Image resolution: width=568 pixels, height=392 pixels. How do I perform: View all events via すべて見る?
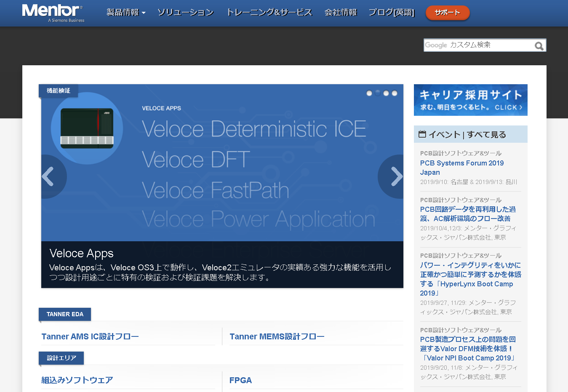[486, 135]
